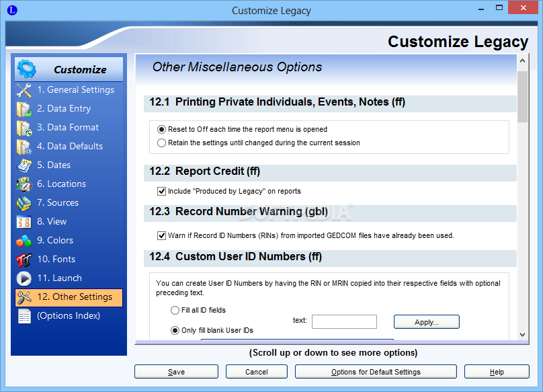Click the vertical scrollbar thumb
The height and width of the screenshot is (392, 543).
click(523, 97)
